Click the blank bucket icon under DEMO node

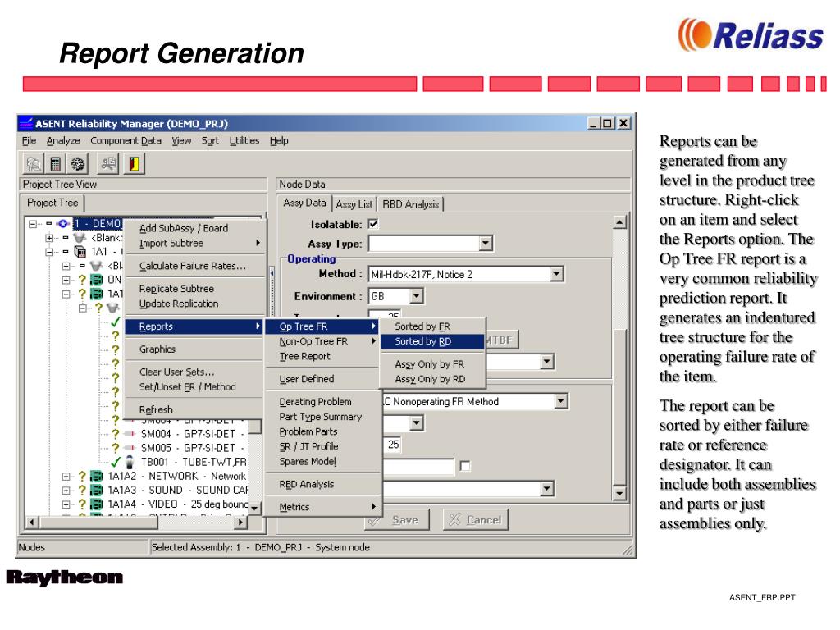click(x=80, y=237)
